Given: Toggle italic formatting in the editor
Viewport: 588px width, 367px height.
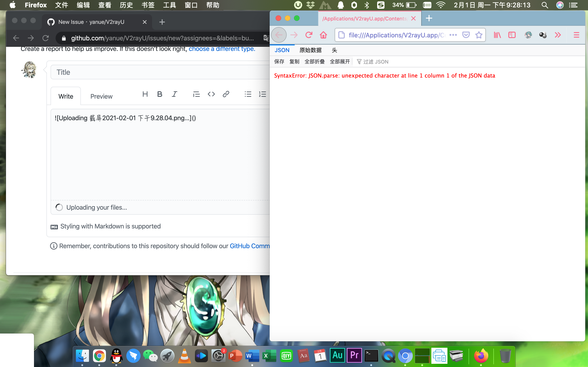Looking at the screenshot, I should (175, 94).
